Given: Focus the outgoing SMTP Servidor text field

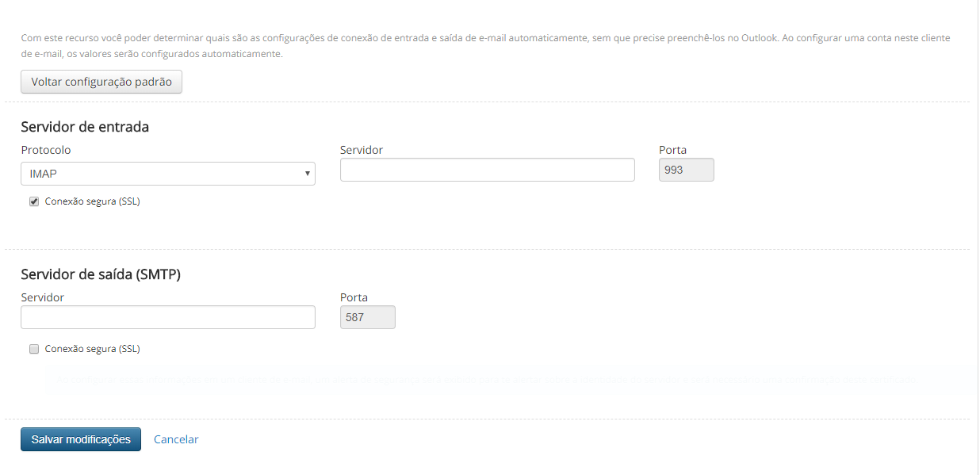Looking at the screenshot, I should pos(167,317).
